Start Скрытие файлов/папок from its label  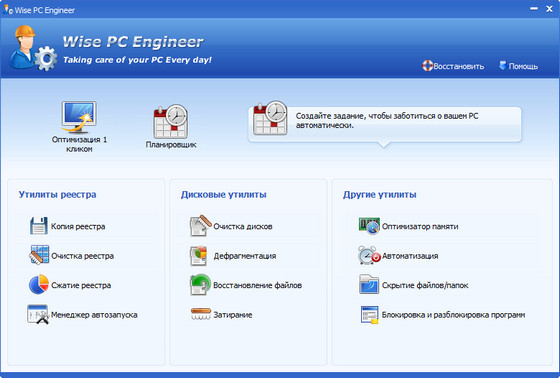point(425,285)
